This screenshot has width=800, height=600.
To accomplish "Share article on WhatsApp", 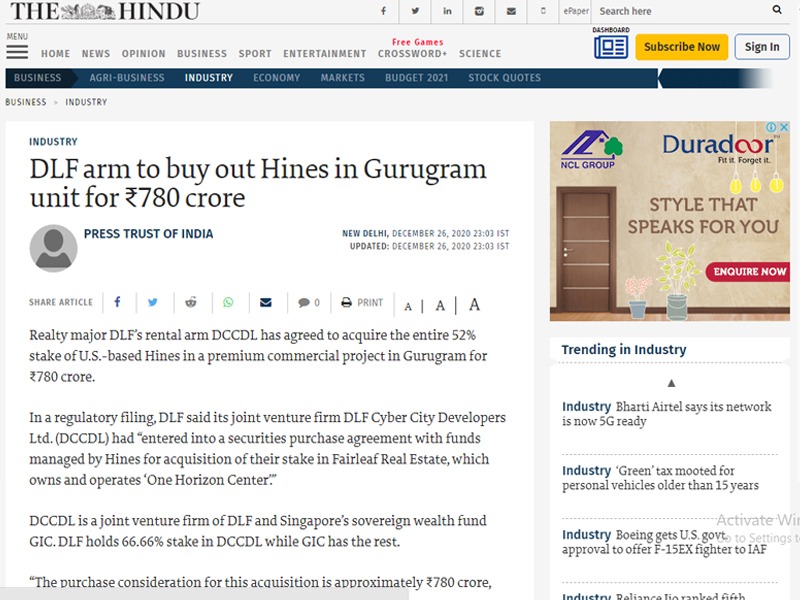I will [228, 302].
